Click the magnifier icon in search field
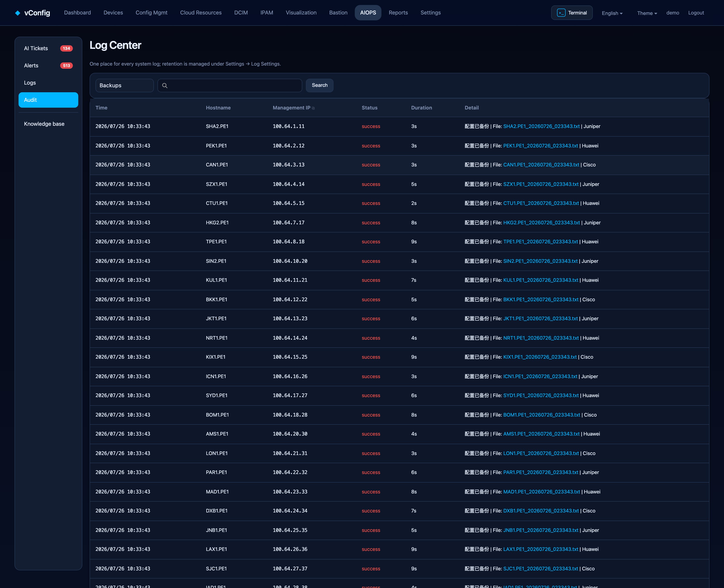Screen dimensions: 724x588 165,86
